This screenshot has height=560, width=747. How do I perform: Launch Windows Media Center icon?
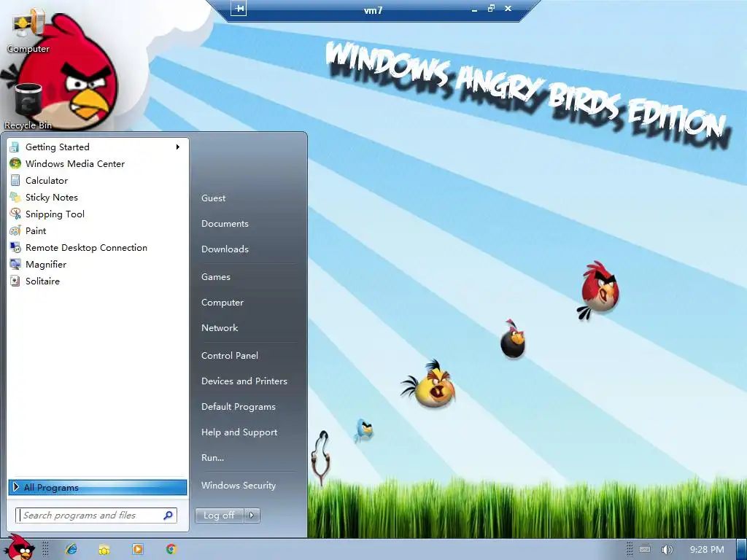click(15, 163)
